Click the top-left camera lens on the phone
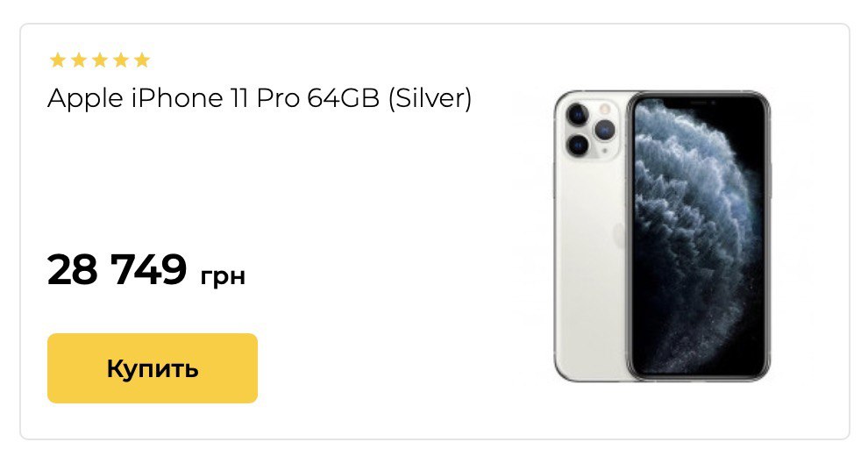The image size is (868, 449). pos(577,114)
